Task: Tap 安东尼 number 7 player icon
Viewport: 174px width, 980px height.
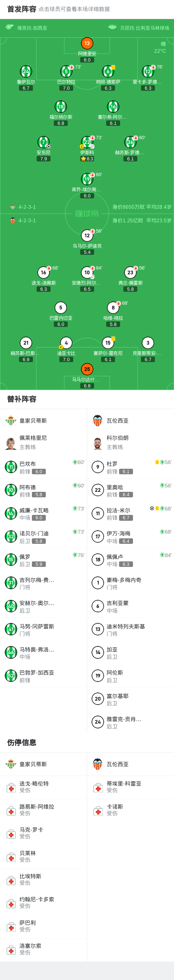Action: click(x=43, y=142)
